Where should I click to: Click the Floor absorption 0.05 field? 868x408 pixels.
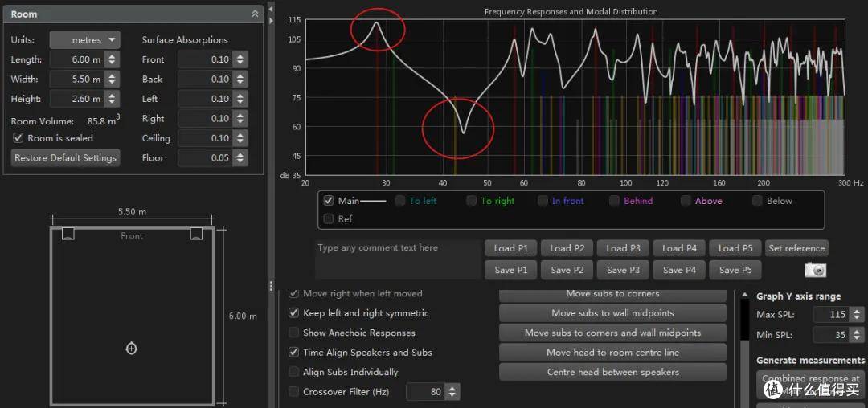click(x=205, y=157)
